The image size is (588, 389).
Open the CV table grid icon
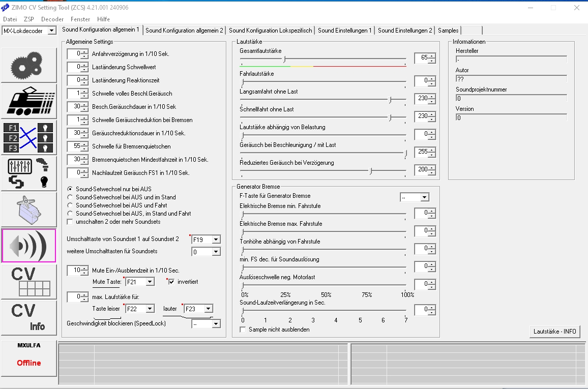coord(28,282)
